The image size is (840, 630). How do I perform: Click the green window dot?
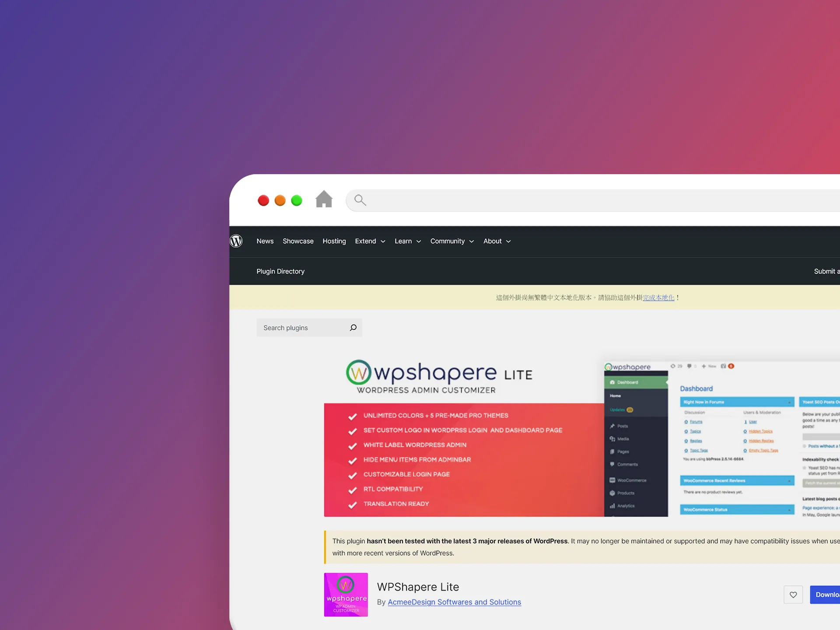click(297, 200)
